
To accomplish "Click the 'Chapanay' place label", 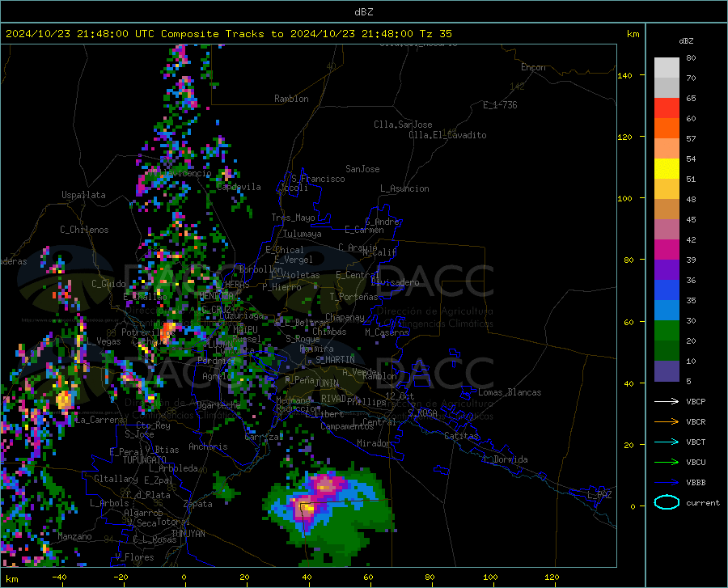I will (345, 317).
